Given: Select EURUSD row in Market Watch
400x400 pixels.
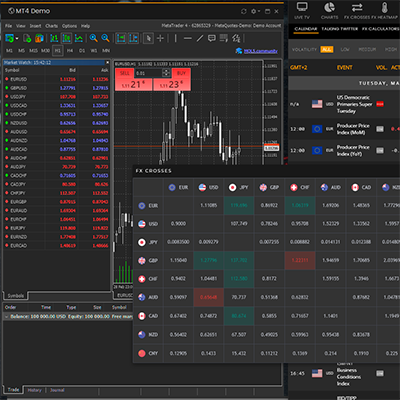Looking at the screenshot, I should 57,79.
